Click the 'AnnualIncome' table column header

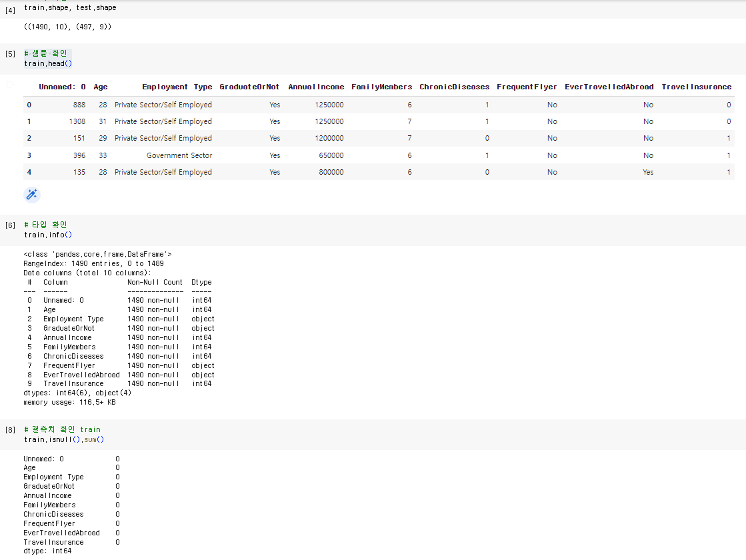316,87
